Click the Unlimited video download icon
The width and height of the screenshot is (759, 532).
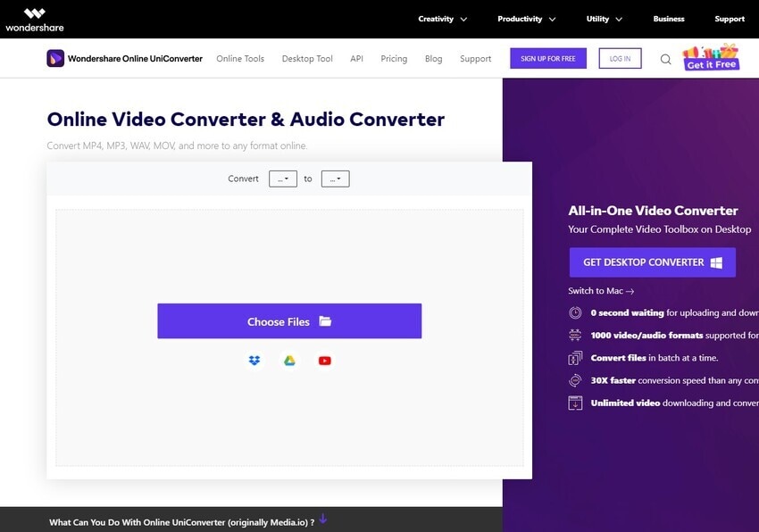point(575,403)
